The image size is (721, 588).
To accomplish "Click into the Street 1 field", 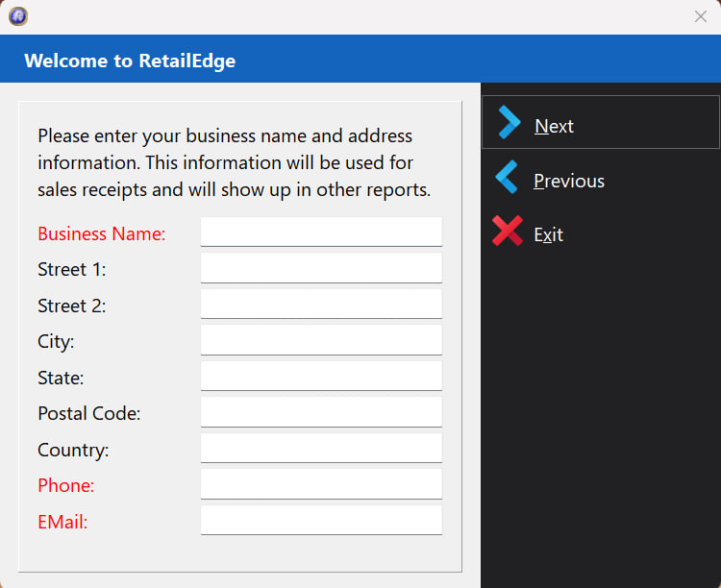I will pos(321,268).
